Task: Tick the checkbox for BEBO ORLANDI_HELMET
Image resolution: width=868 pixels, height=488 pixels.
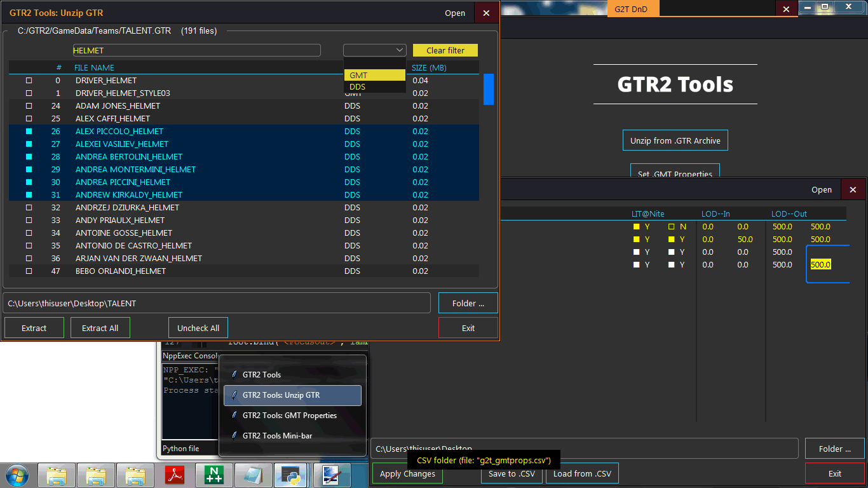Action: click(29, 271)
